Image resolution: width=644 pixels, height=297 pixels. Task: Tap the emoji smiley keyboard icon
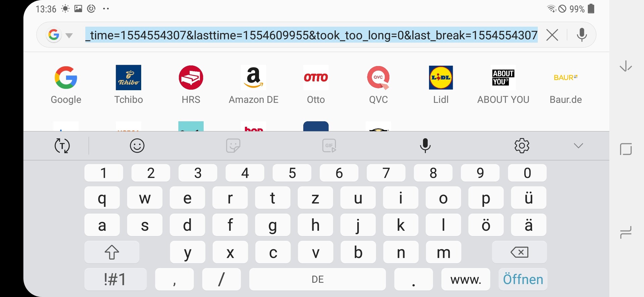coord(137,146)
